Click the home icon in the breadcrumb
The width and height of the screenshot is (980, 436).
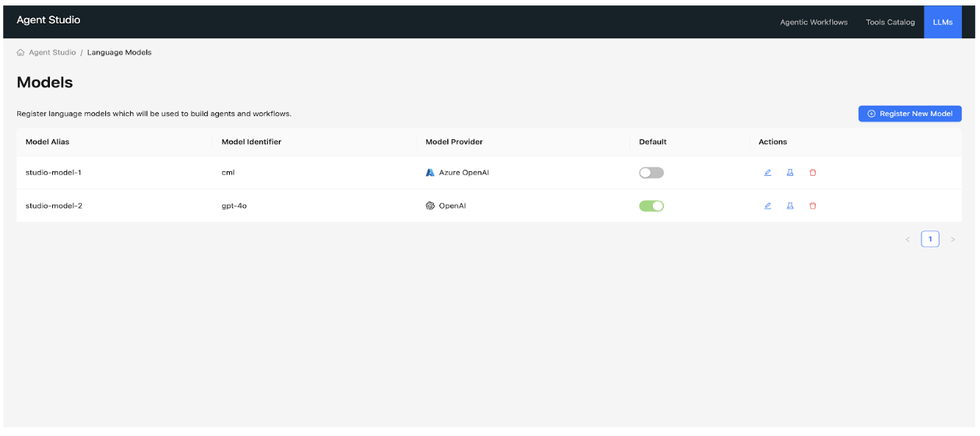[20, 53]
